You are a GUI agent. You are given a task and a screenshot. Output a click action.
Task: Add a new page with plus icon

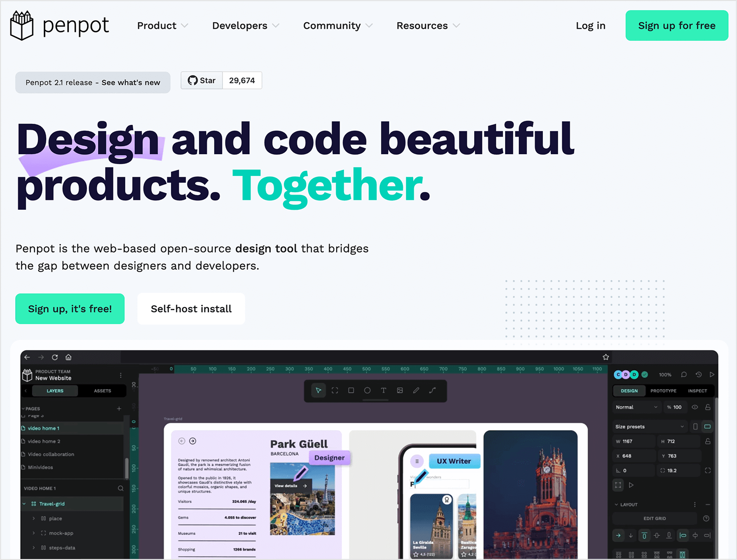click(119, 409)
